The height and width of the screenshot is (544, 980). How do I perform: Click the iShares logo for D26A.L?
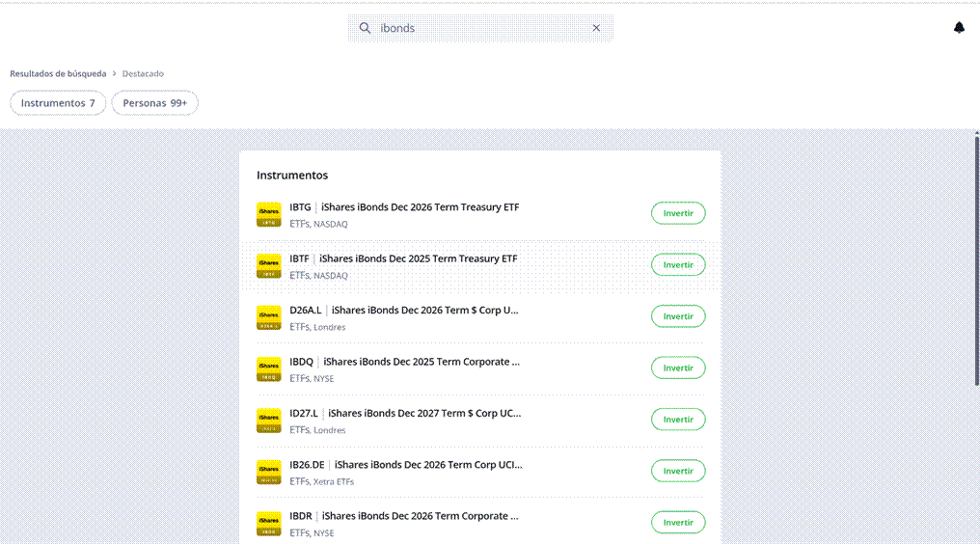click(269, 317)
